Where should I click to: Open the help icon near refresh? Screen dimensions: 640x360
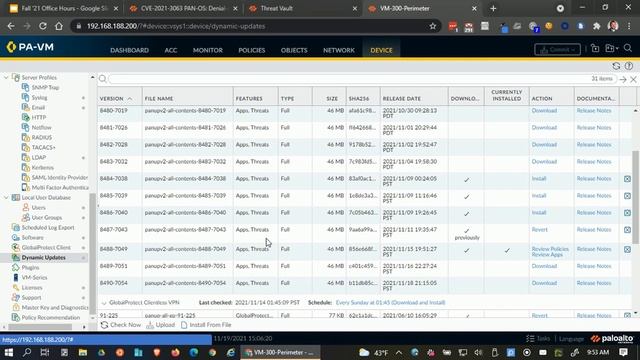[629, 66]
